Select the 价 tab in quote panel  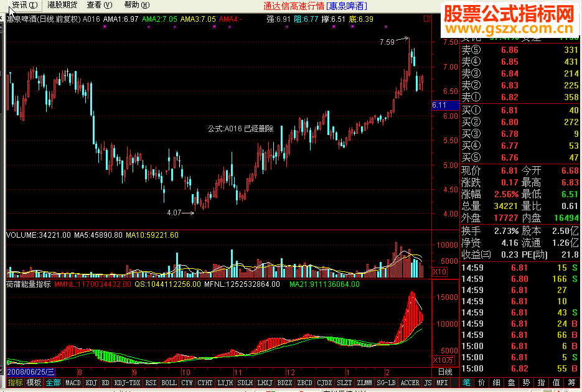(482, 383)
